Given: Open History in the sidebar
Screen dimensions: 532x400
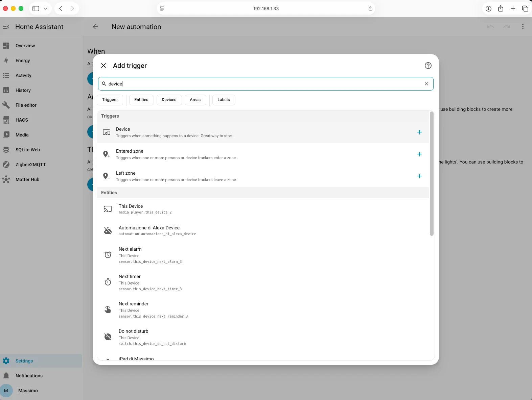Looking at the screenshot, I should pos(41,90).
